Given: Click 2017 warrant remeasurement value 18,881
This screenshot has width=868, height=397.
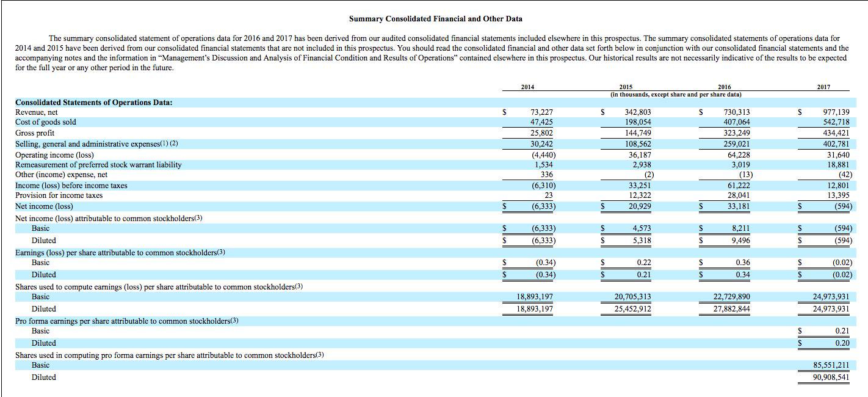Looking at the screenshot, I should 838,165.
